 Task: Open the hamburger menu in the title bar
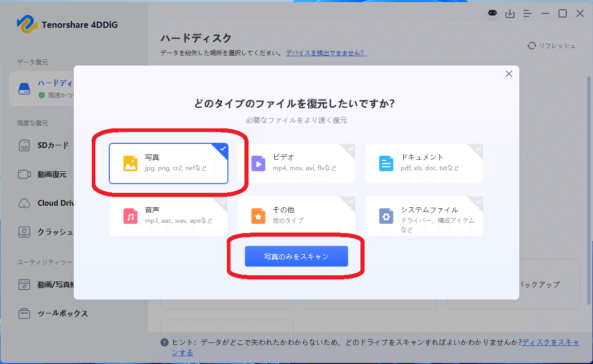click(x=528, y=14)
